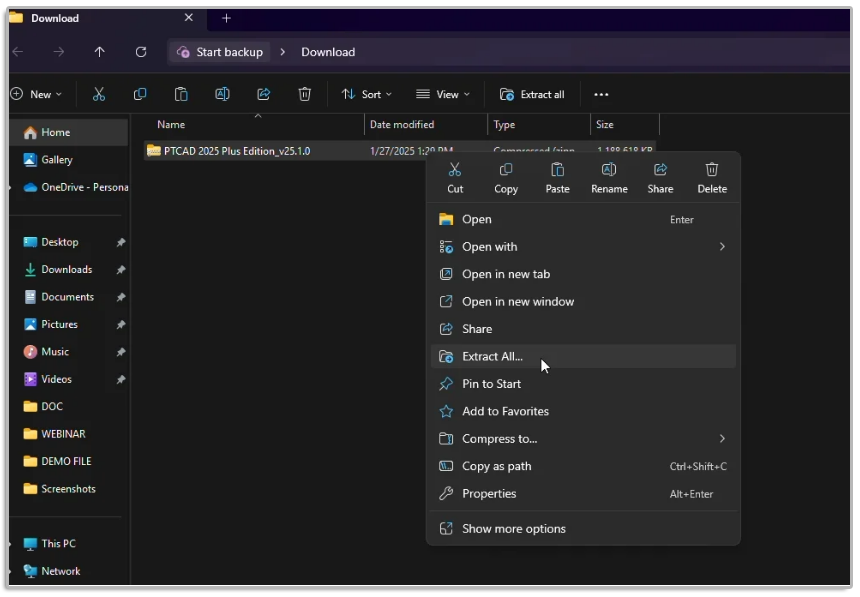Viewport: 860px width, 597px height.
Task: Unpin Desktop using its pin icon
Action: (121, 243)
